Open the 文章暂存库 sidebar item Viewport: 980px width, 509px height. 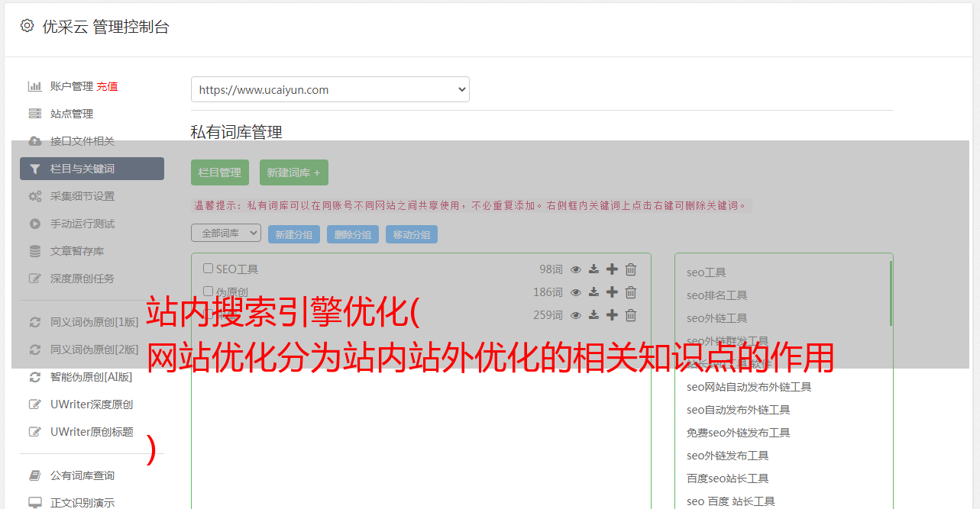77,251
